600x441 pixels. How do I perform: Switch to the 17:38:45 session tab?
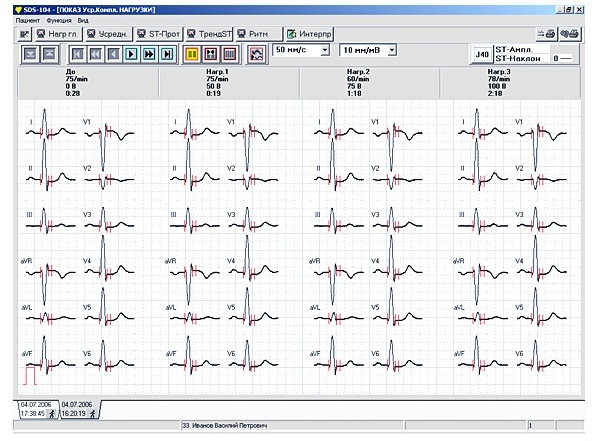click(x=38, y=409)
